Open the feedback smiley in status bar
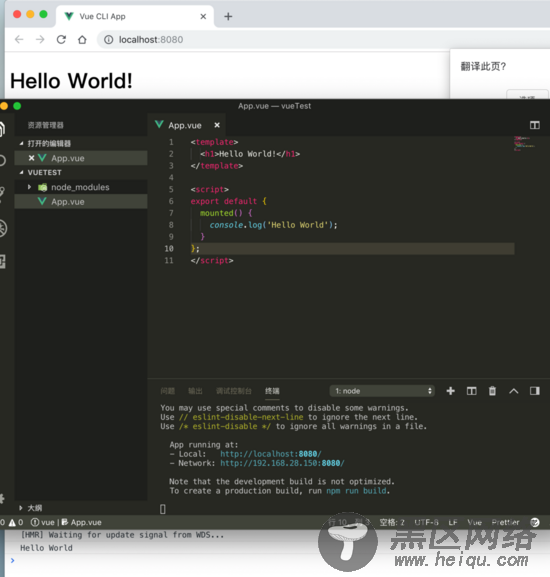Viewport: 550px width, 577px height. 535,522
